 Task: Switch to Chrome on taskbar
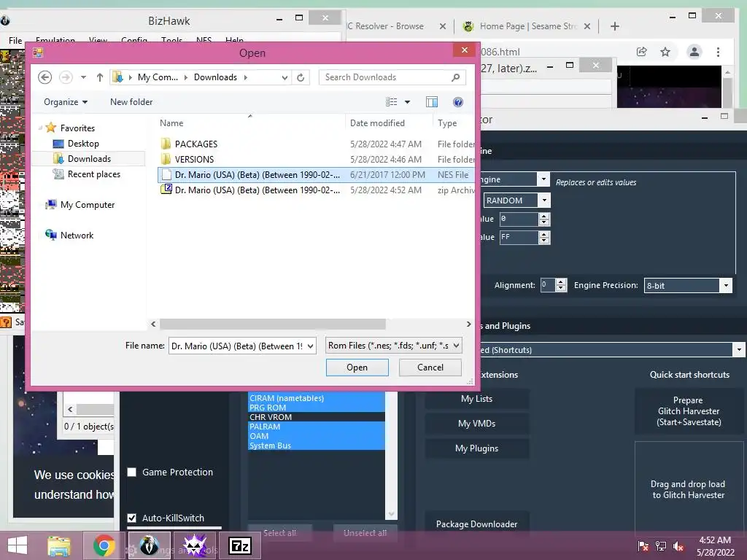pos(104,545)
